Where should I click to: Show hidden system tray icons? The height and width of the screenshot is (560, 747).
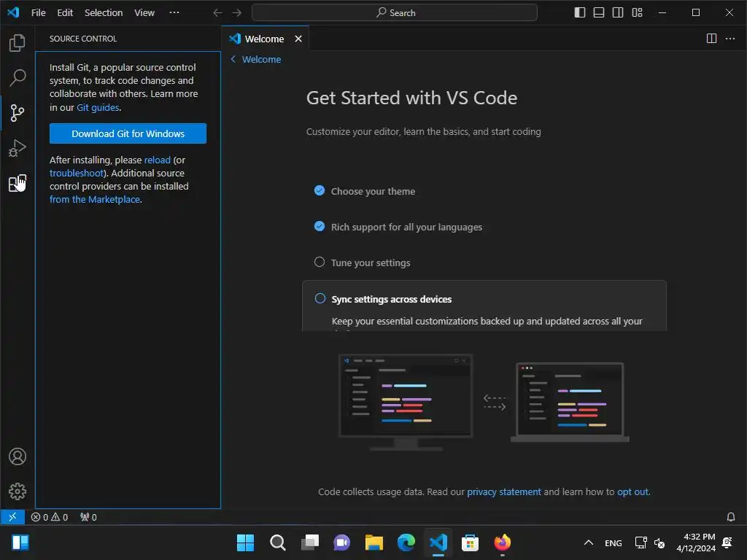click(589, 542)
